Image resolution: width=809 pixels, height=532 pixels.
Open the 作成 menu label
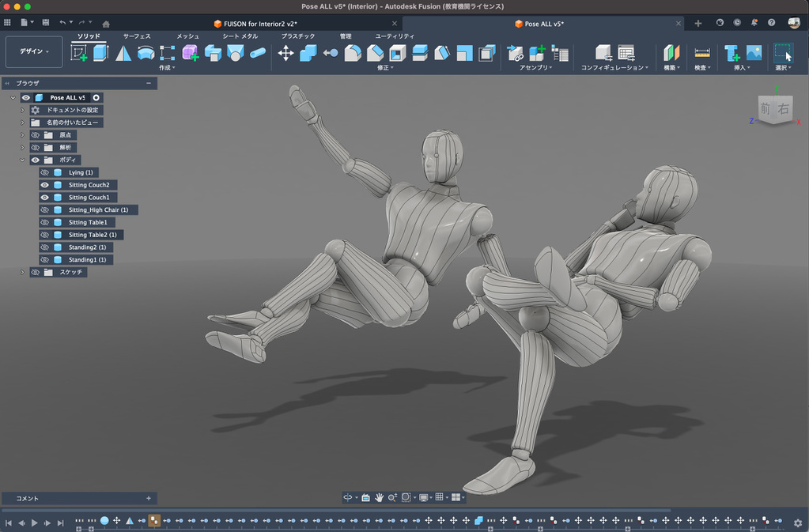pos(166,68)
